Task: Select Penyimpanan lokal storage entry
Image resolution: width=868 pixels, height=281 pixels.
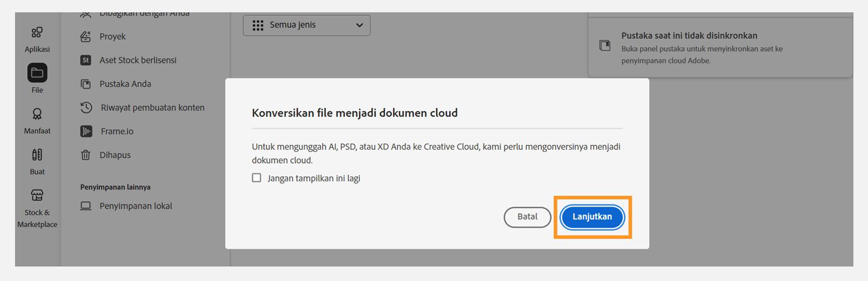Action: (136, 206)
